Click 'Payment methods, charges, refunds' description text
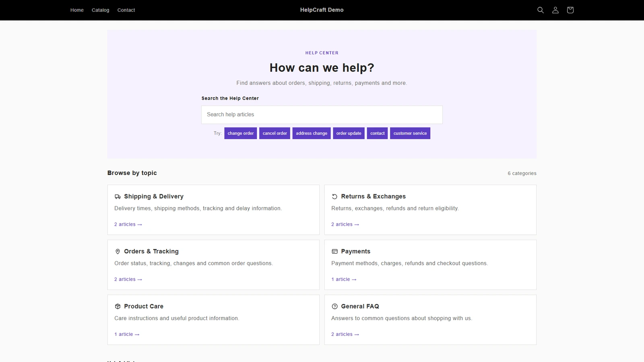 (409, 263)
